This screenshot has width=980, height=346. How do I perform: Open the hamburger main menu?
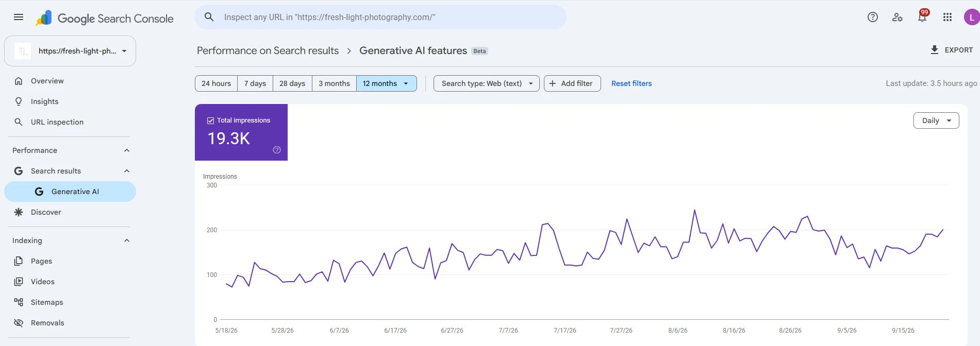pyautogui.click(x=19, y=17)
